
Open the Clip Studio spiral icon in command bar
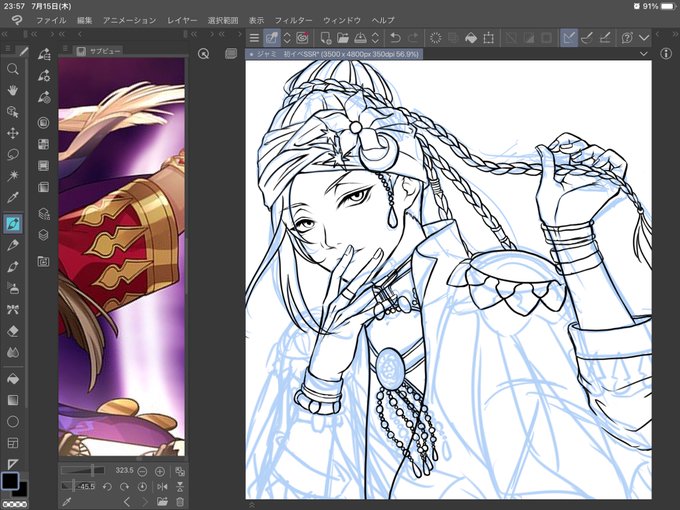(302, 38)
